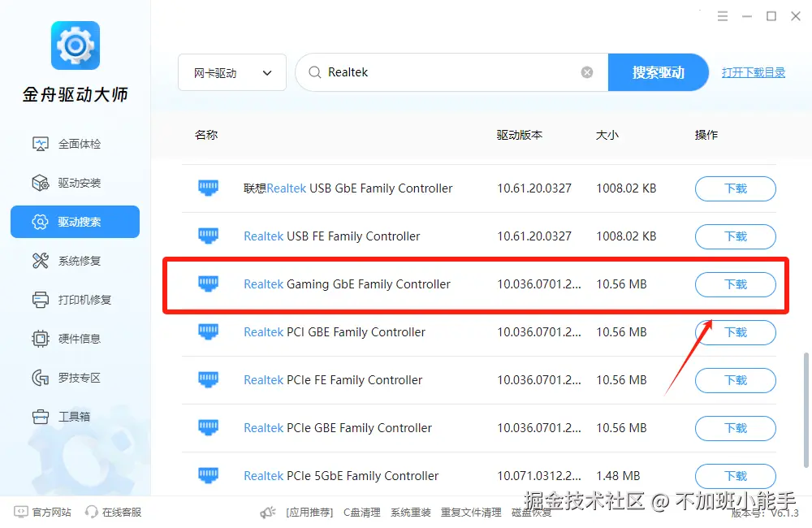Click network card icon of Gaming GbE row
812x528 pixels.
click(x=208, y=283)
